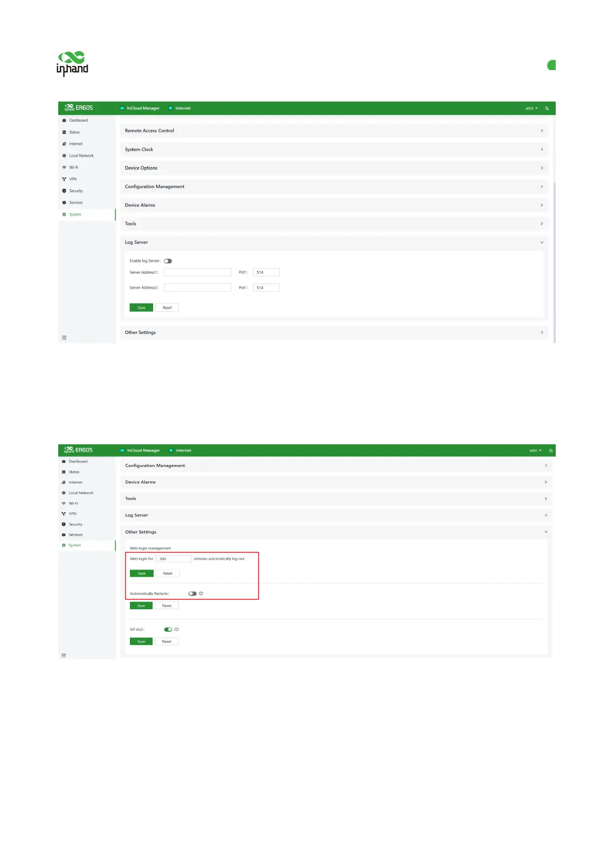Click Port field beside Server Address1
Image resolution: width=614 pixels, height=868 pixels.
coord(267,272)
